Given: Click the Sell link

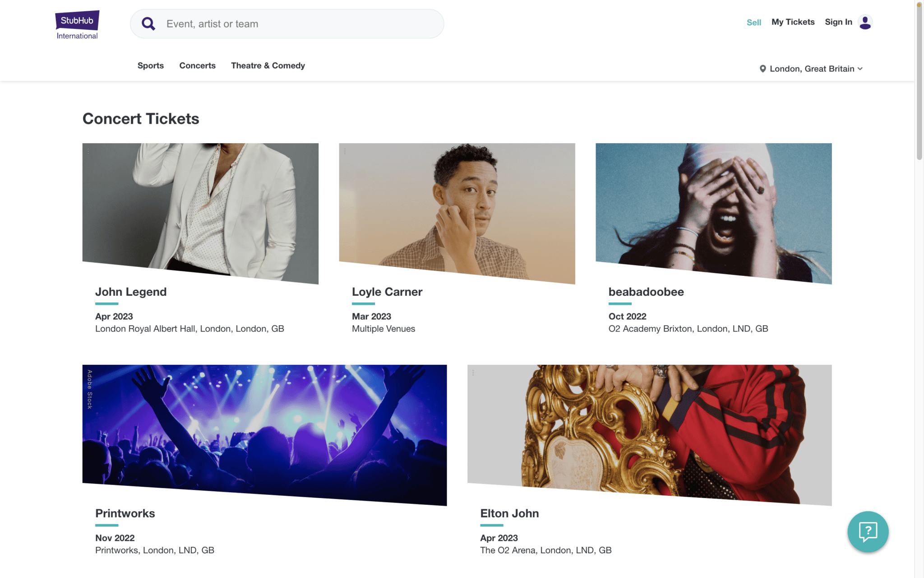Looking at the screenshot, I should pos(753,22).
